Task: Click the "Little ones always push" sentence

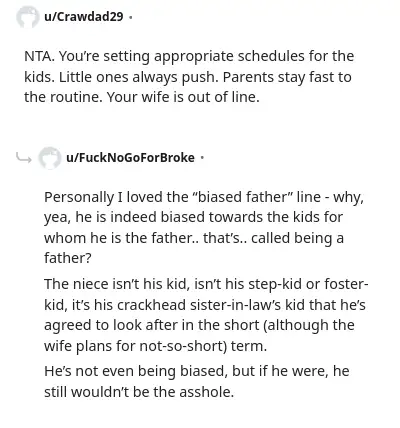Action: click(x=139, y=77)
